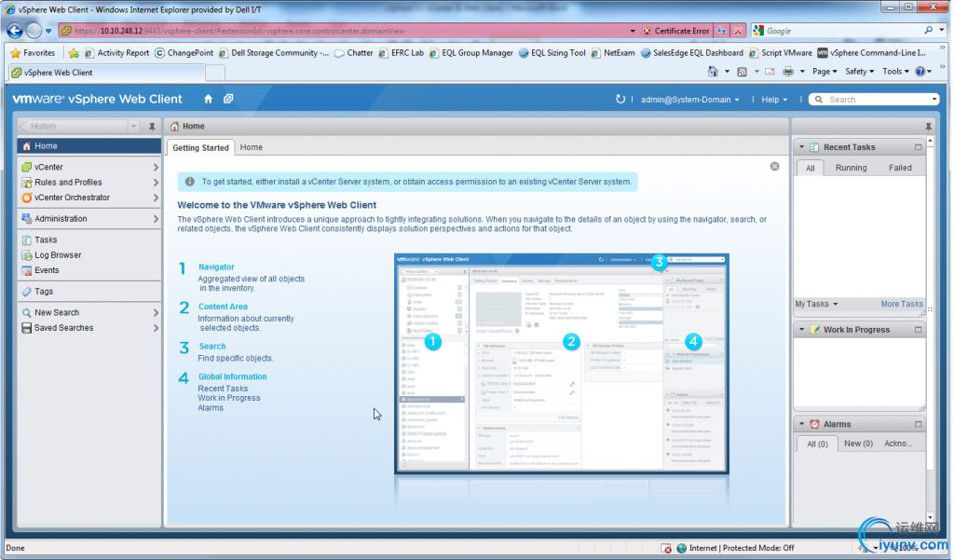This screenshot has width=954, height=560.
Task: Select the Running tab in Recent Tasks
Action: pyautogui.click(x=851, y=168)
